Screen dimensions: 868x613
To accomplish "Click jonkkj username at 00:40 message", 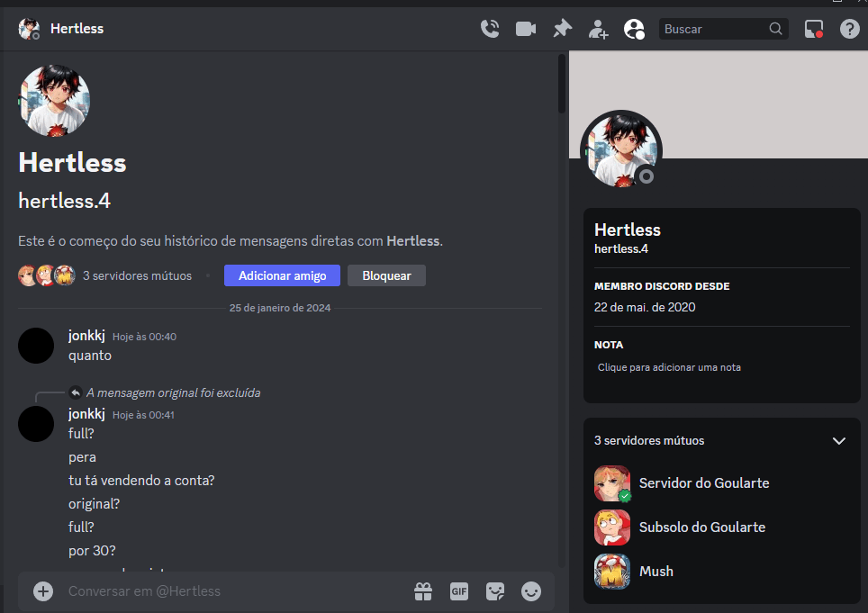I will [86, 335].
